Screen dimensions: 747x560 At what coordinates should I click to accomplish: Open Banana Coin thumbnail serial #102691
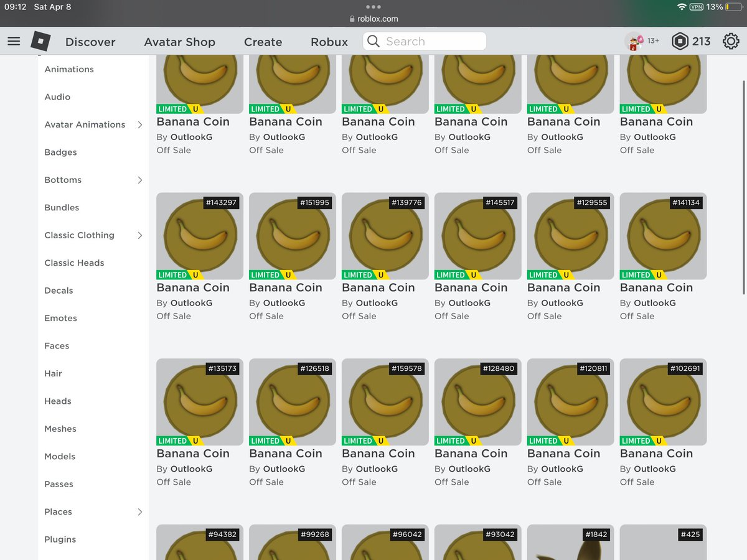(663, 402)
